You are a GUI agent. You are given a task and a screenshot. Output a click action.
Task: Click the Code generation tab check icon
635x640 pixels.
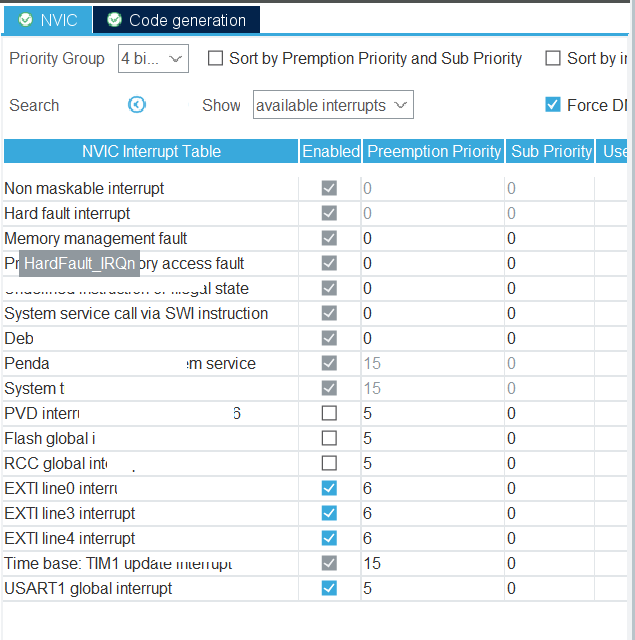pos(114,20)
